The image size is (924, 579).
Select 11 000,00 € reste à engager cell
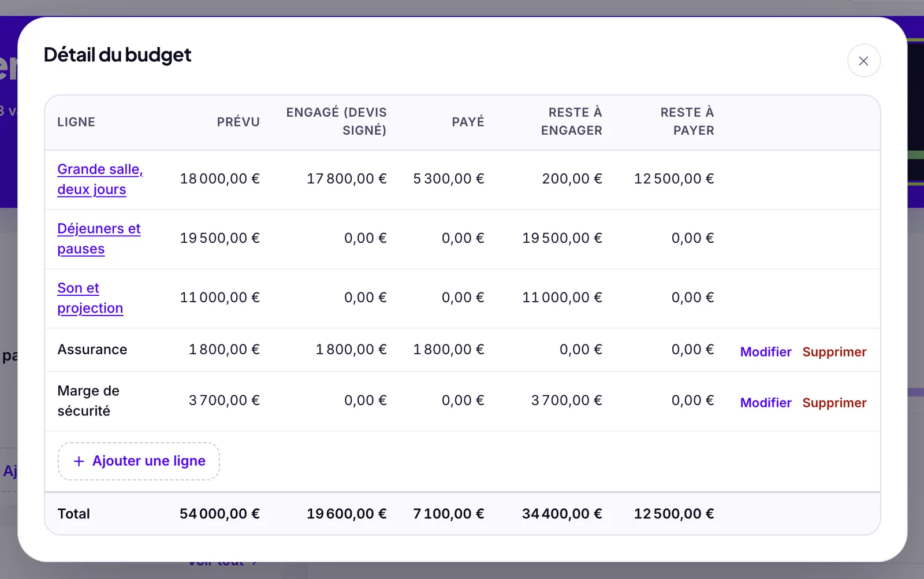pos(562,298)
